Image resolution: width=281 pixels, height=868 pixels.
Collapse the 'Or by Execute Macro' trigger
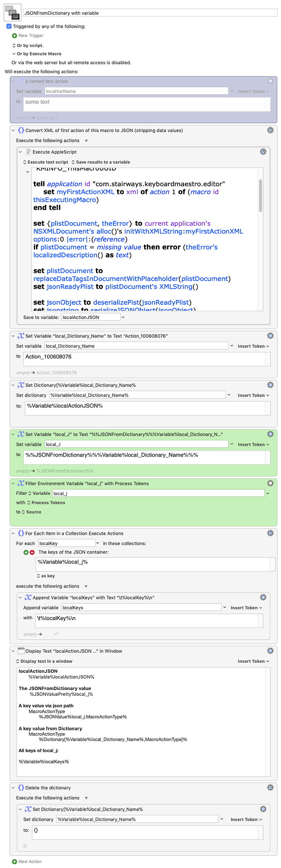(14, 54)
